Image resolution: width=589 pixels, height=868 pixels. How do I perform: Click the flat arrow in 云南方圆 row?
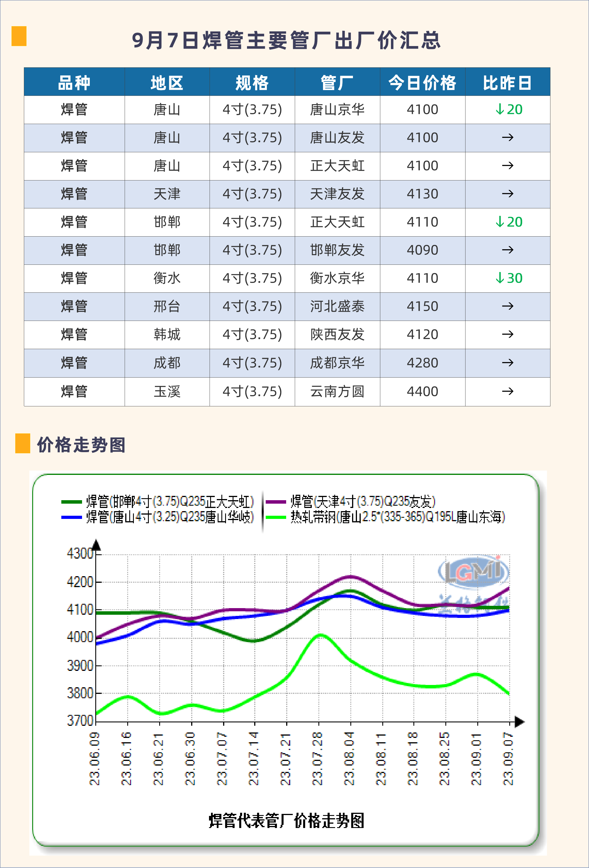tap(508, 391)
